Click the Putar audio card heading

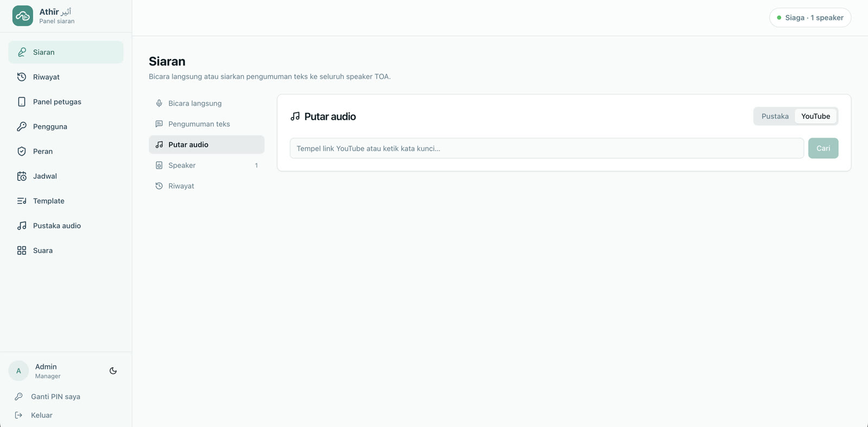pos(330,117)
